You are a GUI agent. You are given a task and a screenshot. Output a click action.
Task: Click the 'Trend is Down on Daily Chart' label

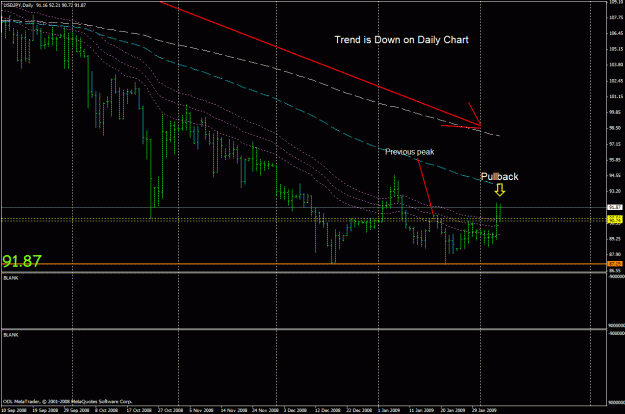pyautogui.click(x=401, y=40)
